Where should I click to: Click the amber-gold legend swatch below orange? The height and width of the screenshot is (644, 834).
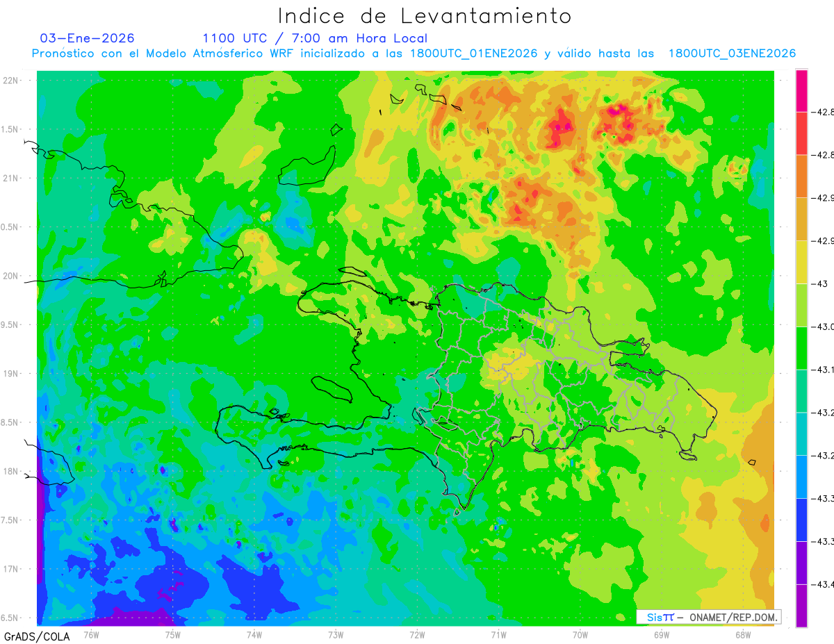[801, 219]
